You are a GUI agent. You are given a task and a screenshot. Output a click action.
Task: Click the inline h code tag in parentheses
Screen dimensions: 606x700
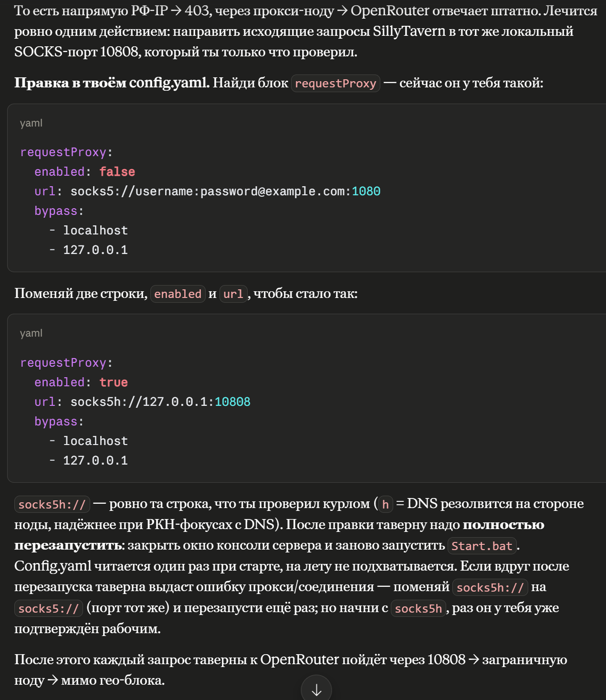[x=386, y=505]
